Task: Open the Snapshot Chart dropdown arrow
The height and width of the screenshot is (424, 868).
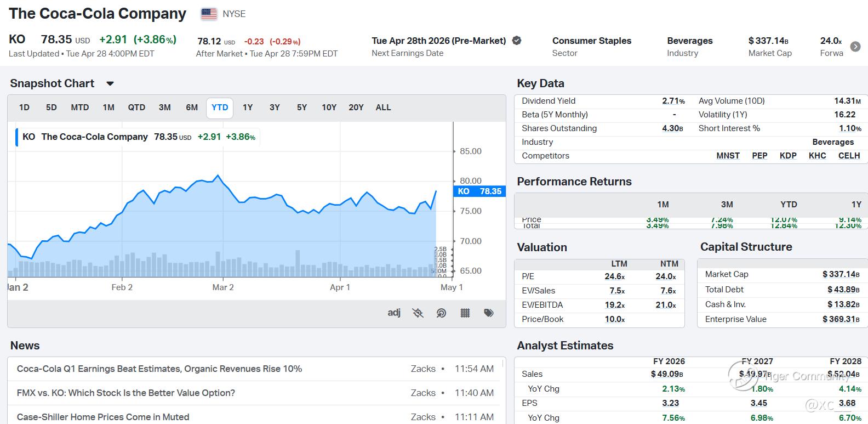Action: point(110,83)
